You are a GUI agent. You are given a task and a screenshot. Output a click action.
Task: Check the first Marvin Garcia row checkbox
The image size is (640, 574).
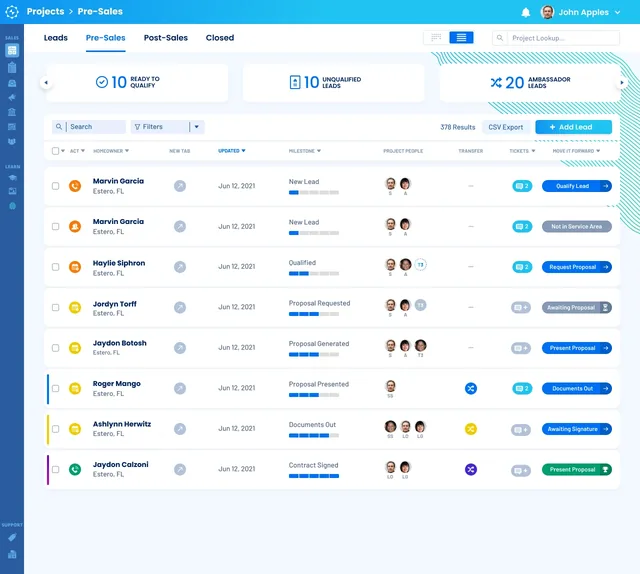click(x=56, y=186)
